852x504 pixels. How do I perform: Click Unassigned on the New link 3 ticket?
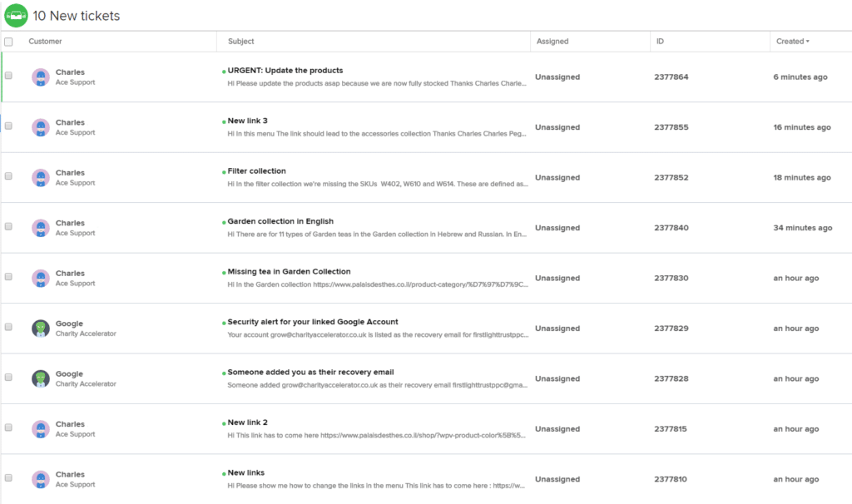[x=558, y=126]
